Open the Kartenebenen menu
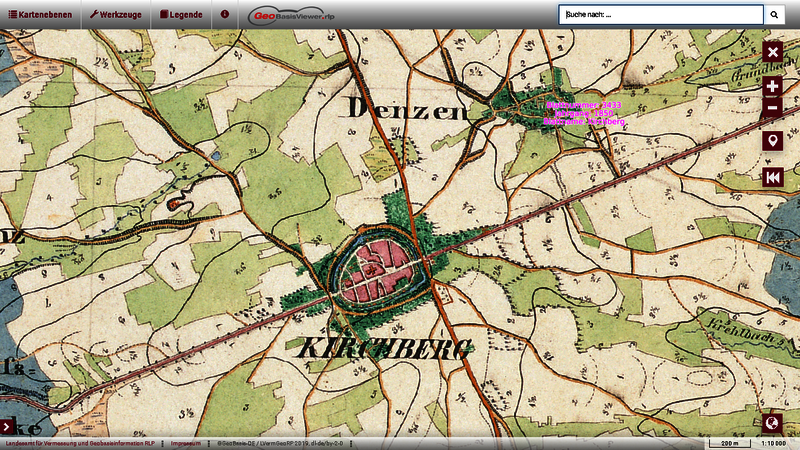800x450 pixels. pos(40,15)
